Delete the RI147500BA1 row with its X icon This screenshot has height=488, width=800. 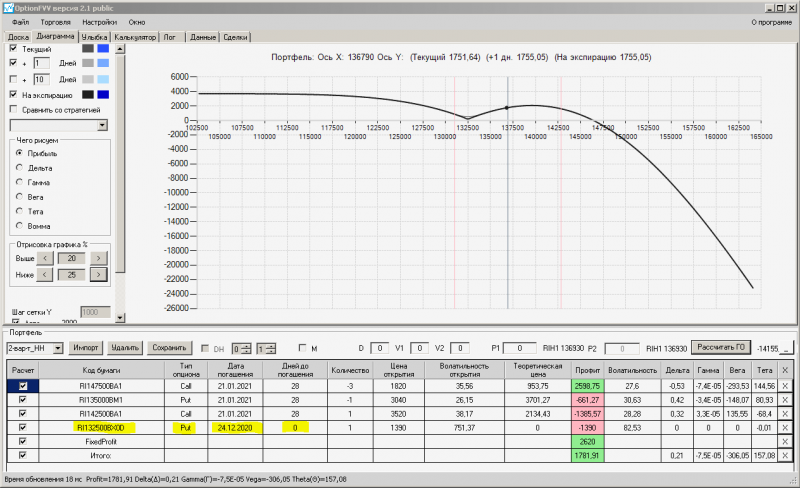pyautogui.click(x=785, y=386)
